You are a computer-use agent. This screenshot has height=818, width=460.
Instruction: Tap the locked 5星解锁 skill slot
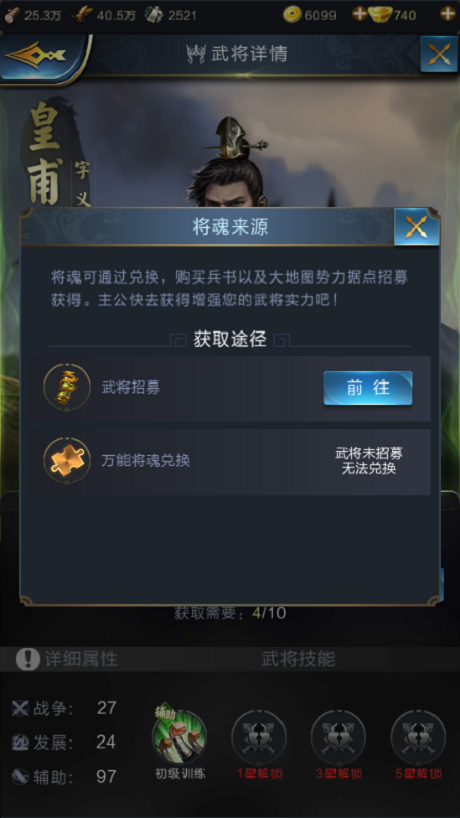point(418,738)
